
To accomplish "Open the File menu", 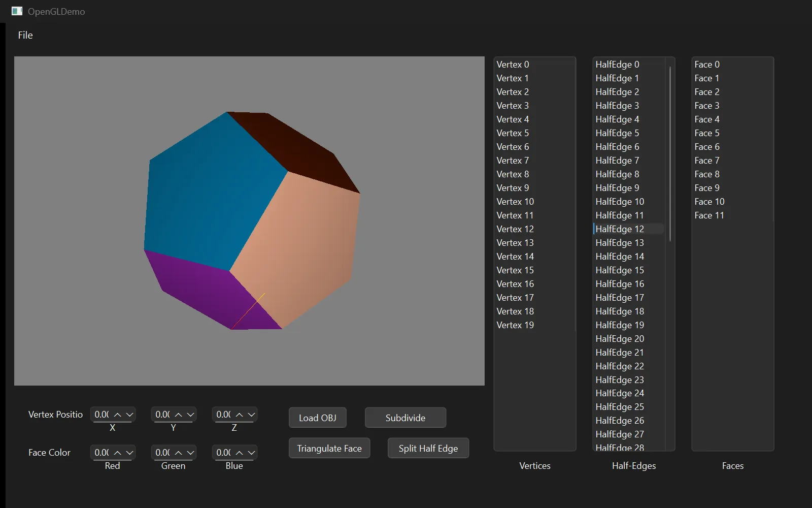I will click(25, 35).
